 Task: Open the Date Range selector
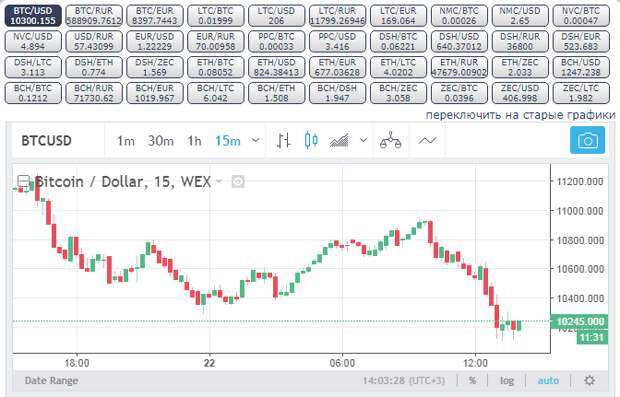pyautogui.click(x=51, y=380)
